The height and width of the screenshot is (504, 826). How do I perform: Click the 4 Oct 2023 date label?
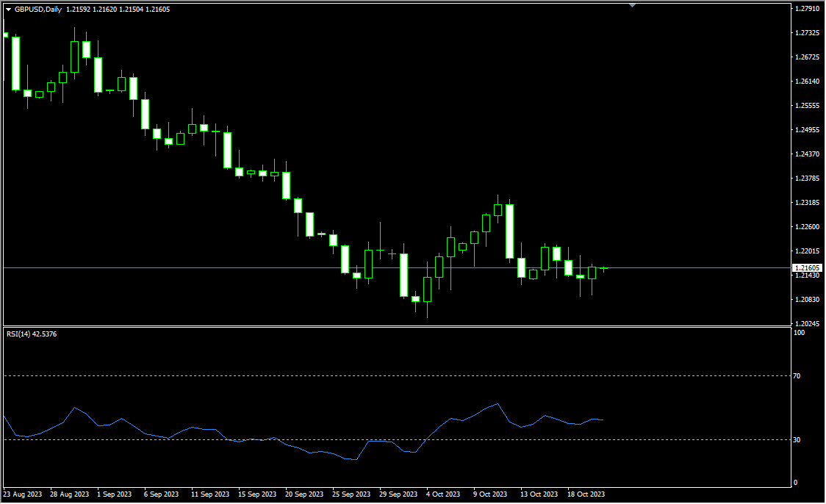point(443,494)
